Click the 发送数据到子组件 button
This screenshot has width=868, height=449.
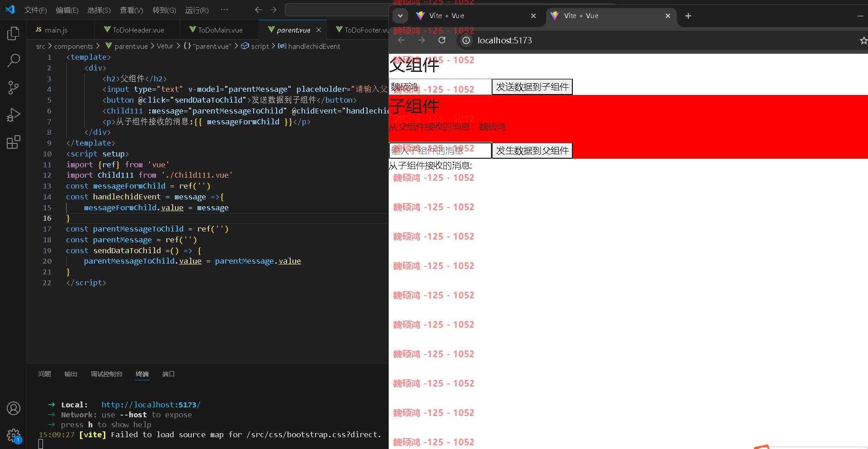532,87
